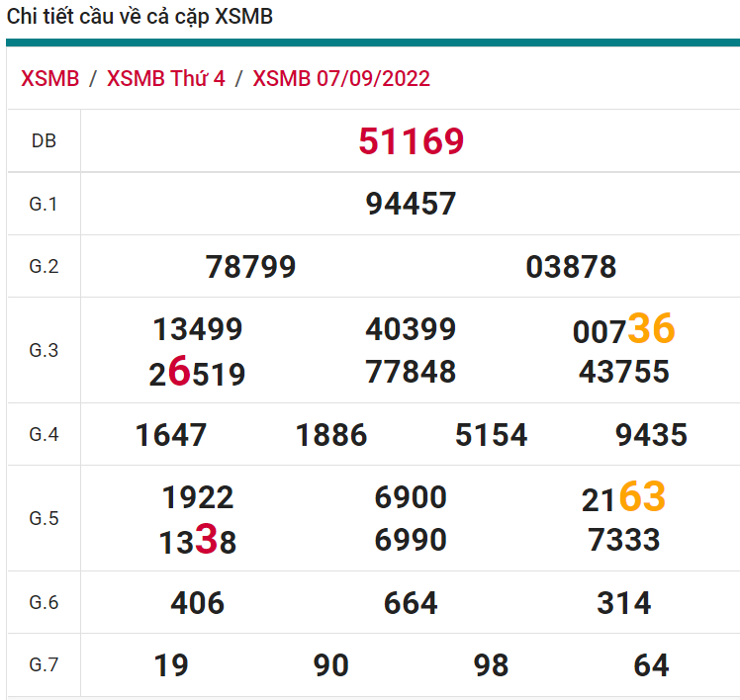The height and width of the screenshot is (700, 740).
Task: Click the special prize number 51169
Action: click(x=411, y=141)
